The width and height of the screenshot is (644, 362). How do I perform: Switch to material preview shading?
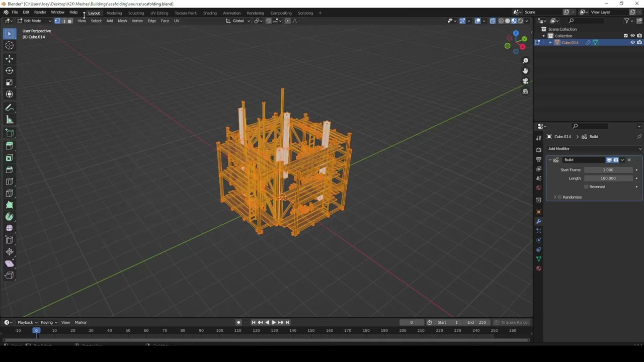[x=514, y=21]
